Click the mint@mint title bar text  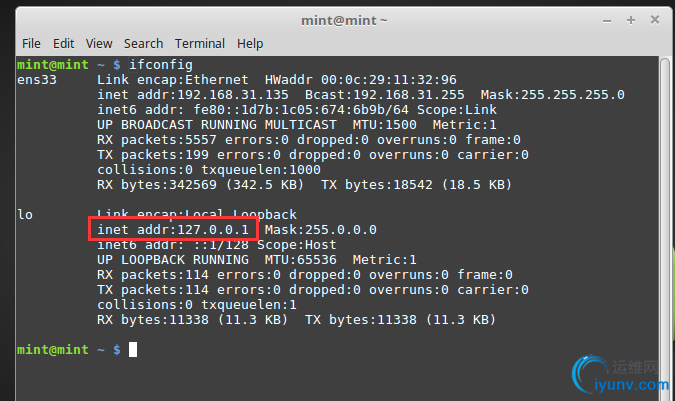(344, 21)
